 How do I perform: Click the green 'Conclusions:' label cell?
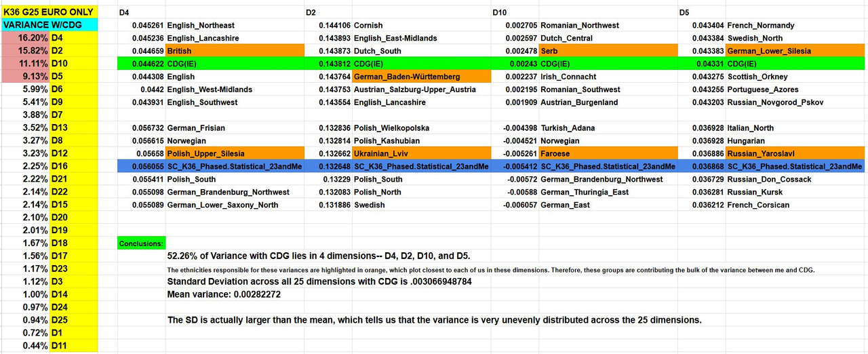141,243
